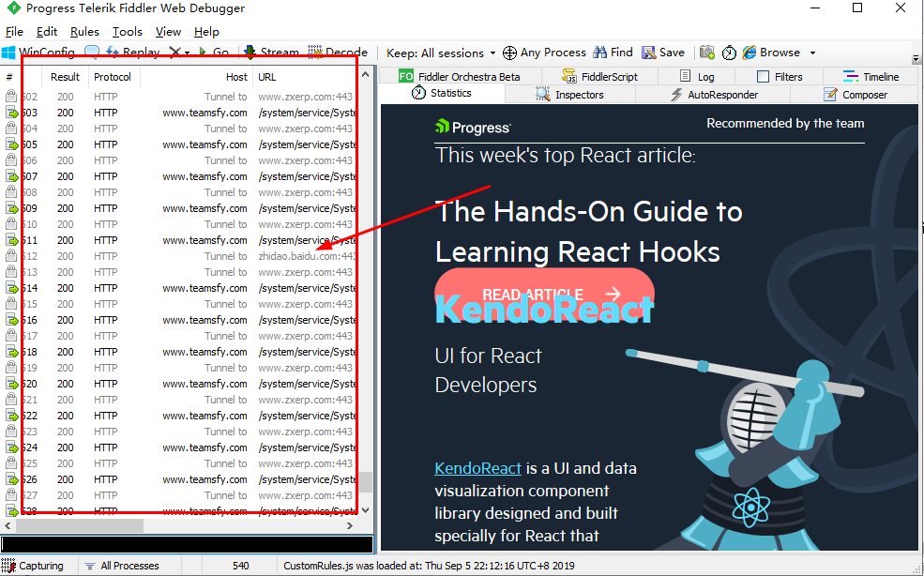Viewport: 924px width, 576px height.
Task: Open the Rules menu
Action: tap(84, 32)
